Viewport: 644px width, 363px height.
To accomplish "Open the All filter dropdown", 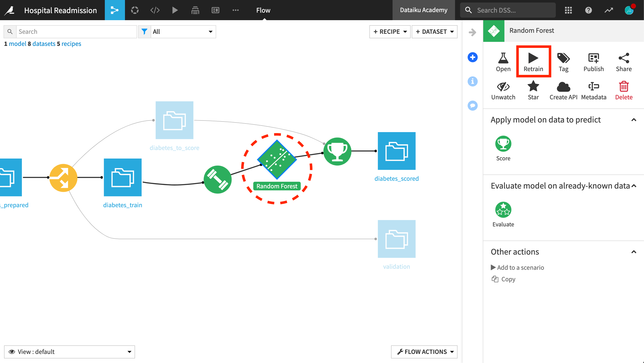I will (x=183, y=32).
